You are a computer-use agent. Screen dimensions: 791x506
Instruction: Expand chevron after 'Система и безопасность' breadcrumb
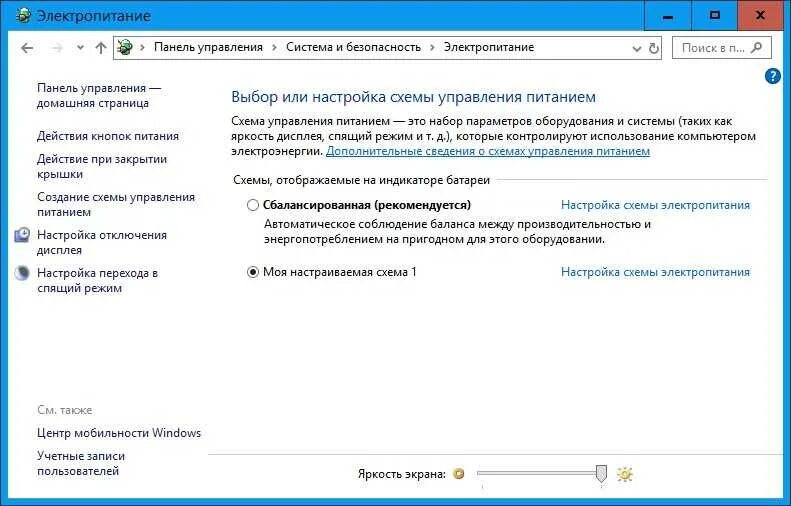pos(432,47)
